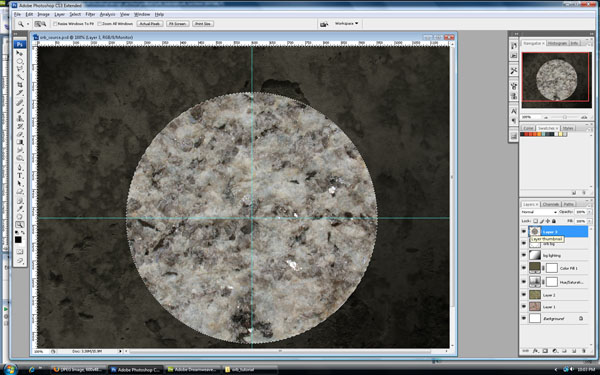Image resolution: width=600 pixels, height=375 pixels.
Task: Select the Path Selection tool
Action: click(x=20, y=184)
